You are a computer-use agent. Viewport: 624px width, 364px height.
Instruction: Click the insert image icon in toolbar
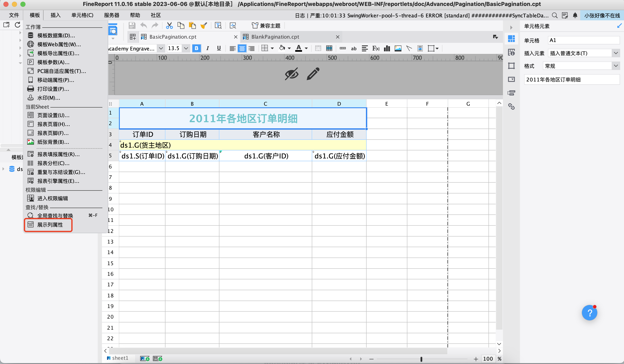tap(398, 48)
